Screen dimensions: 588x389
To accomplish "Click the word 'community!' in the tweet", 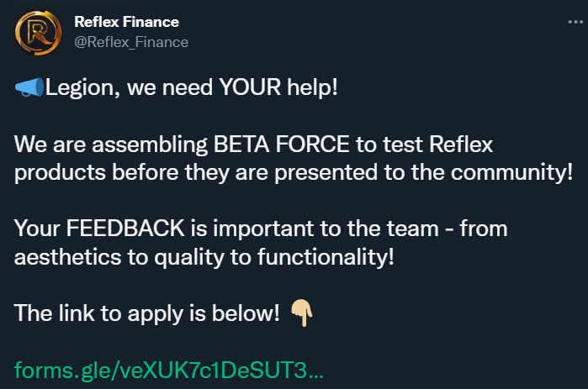I will [512, 172].
